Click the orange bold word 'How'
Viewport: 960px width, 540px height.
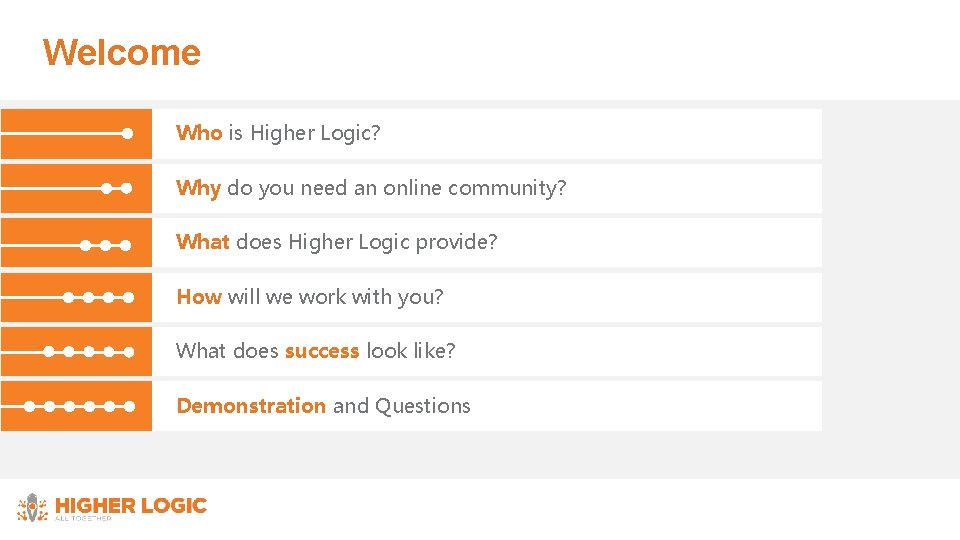click(x=199, y=297)
